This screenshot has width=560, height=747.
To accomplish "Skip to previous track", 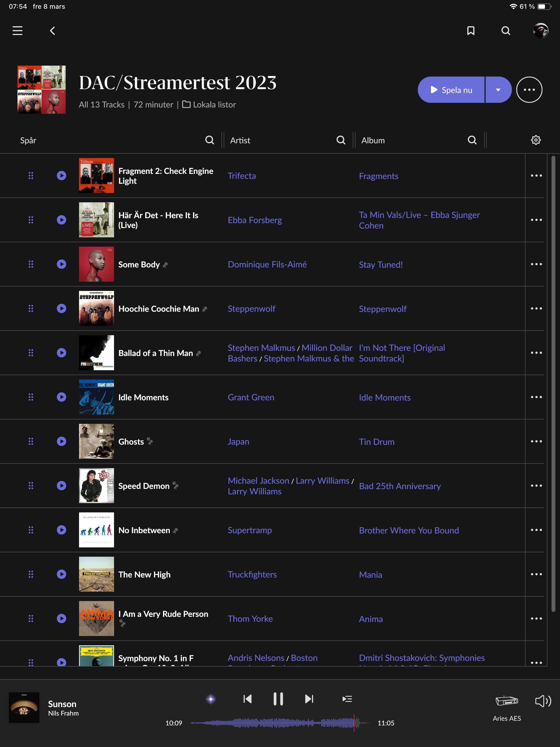I will 247,699.
